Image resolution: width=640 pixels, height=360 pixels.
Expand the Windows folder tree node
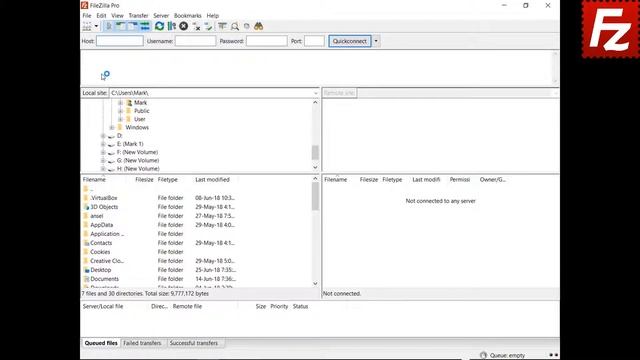coord(112,127)
